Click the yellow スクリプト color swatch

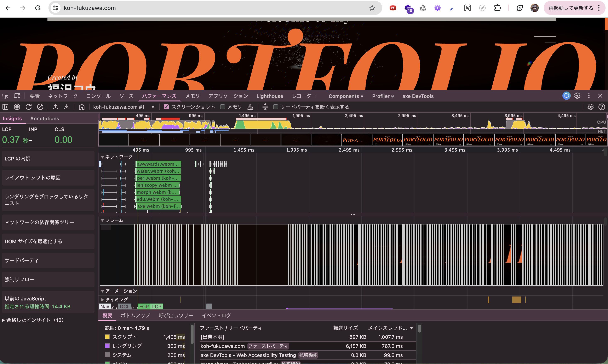tap(107, 337)
